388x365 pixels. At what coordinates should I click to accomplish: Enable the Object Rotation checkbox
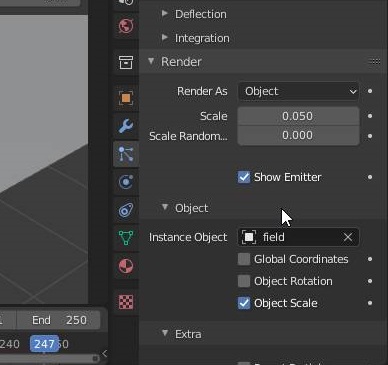[x=244, y=281]
